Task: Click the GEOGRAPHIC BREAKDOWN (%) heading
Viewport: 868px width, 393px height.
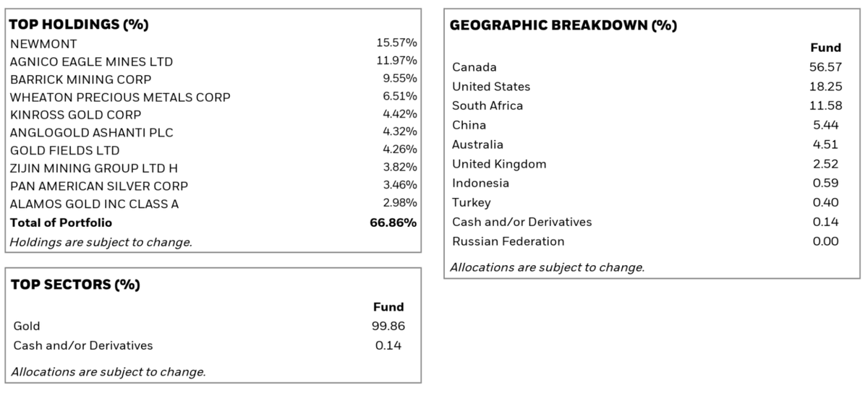Action: coord(563,25)
